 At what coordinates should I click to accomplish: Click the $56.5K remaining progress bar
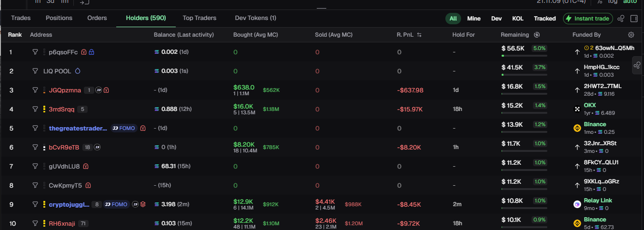tap(524, 56)
